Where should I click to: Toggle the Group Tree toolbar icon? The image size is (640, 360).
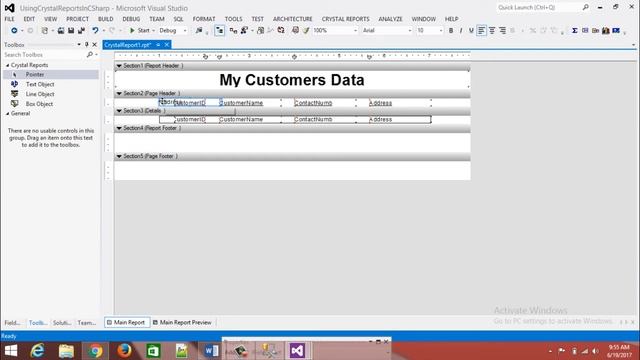(220, 31)
